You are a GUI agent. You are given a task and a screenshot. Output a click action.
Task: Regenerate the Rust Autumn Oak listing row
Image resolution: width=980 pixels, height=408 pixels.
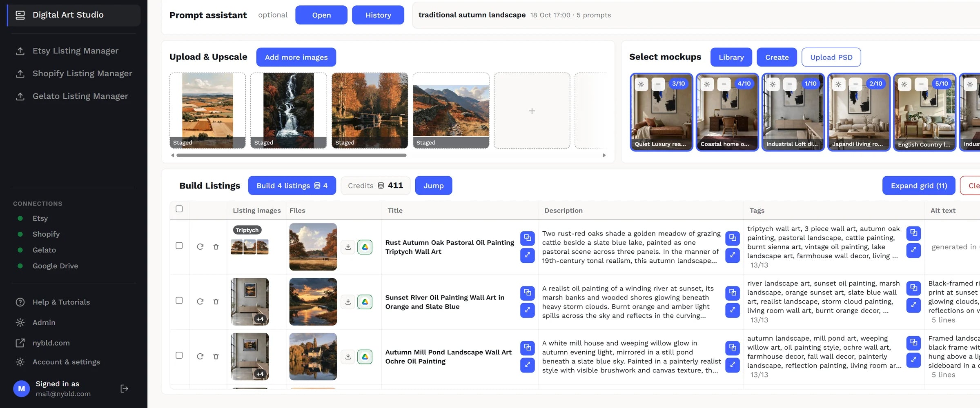[200, 246]
